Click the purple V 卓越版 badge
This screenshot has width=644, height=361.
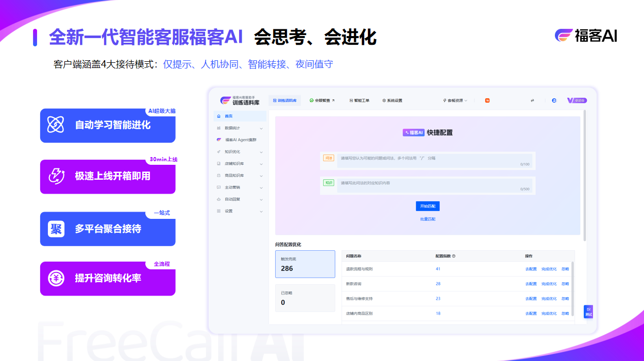pyautogui.click(x=577, y=100)
